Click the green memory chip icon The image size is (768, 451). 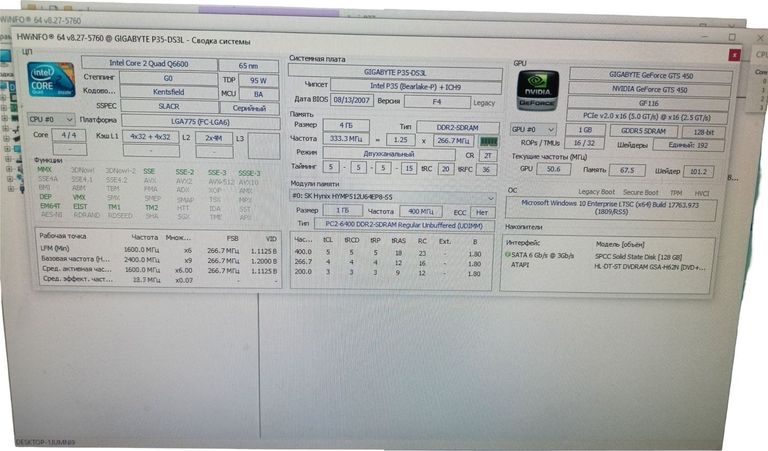click(488, 141)
